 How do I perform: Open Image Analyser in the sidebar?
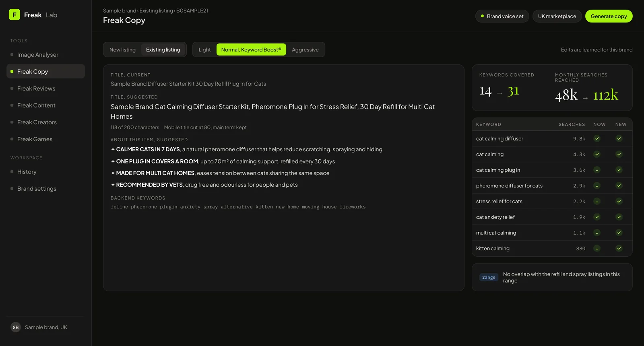point(45,55)
